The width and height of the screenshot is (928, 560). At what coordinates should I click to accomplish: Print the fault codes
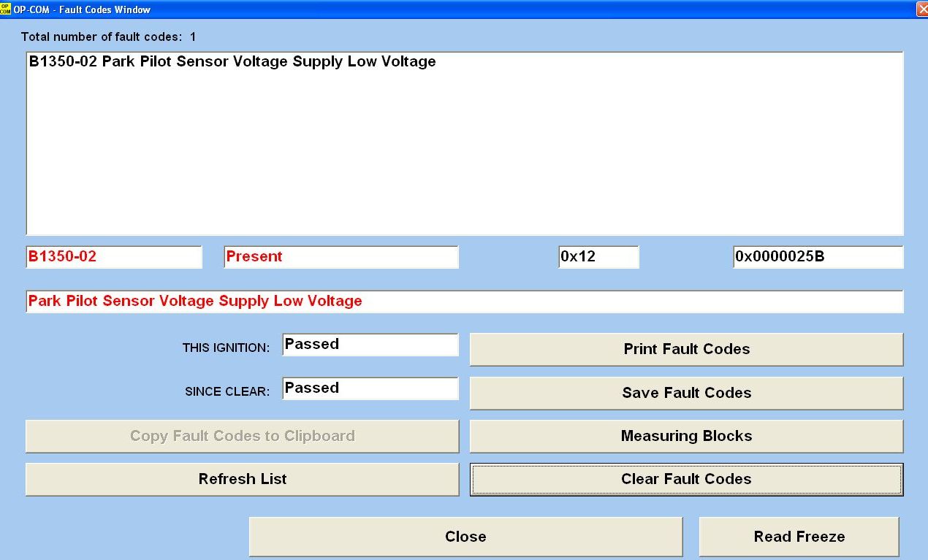(x=686, y=349)
